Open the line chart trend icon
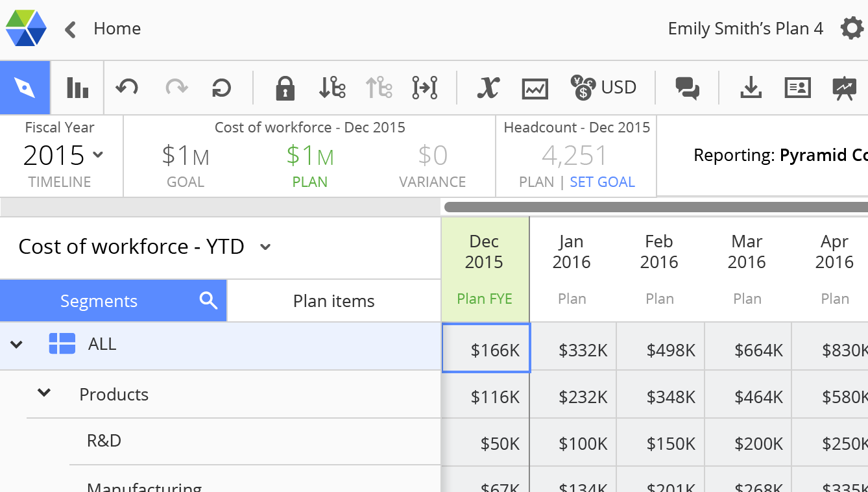The width and height of the screenshot is (868, 492). [535, 88]
